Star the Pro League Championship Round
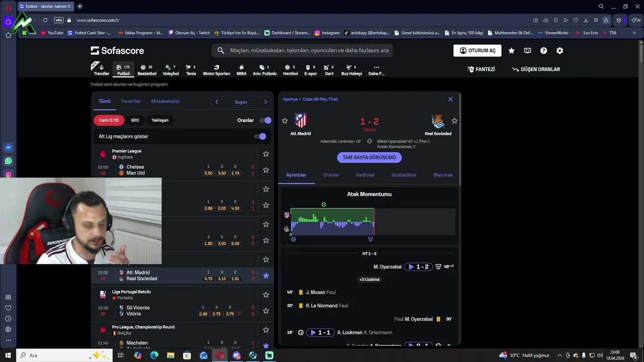This screenshot has width=644, height=362. pyautogui.click(x=266, y=330)
